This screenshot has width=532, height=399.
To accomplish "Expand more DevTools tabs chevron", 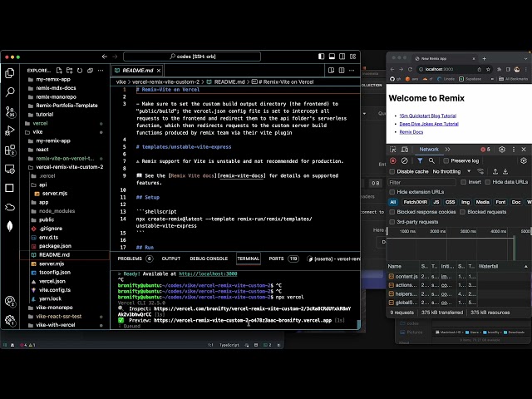I will [x=447, y=150].
